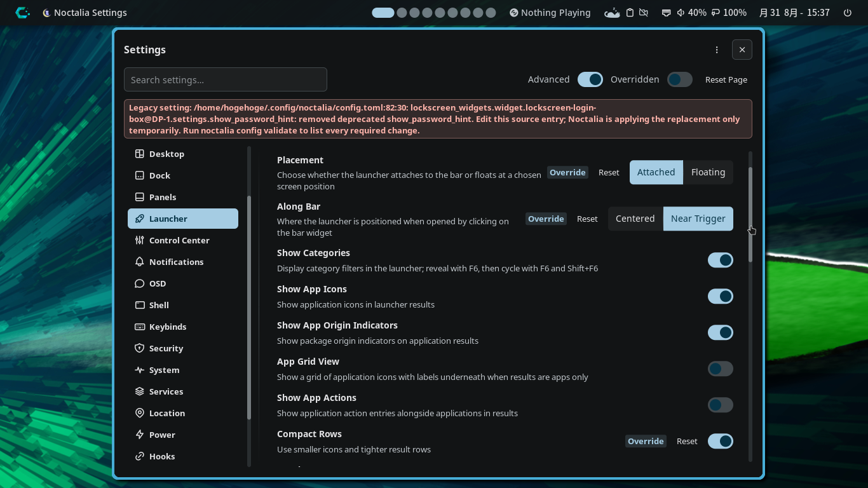Toggle the Advanced switch
The image size is (868, 488).
pos(590,79)
